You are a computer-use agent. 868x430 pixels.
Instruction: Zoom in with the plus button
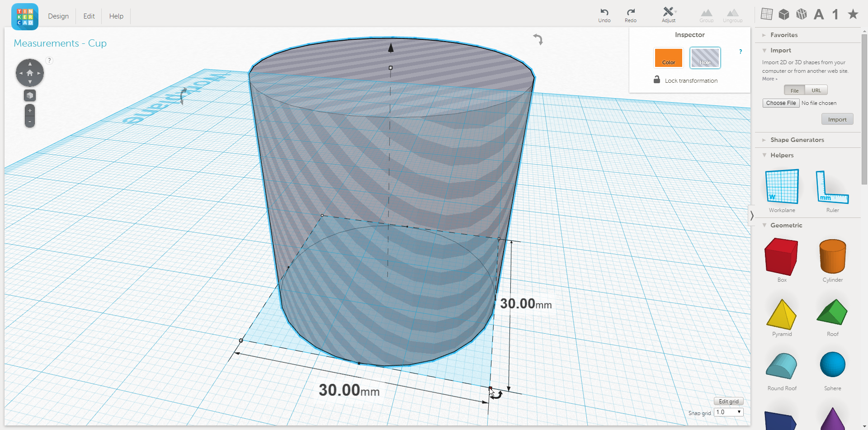tap(30, 110)
